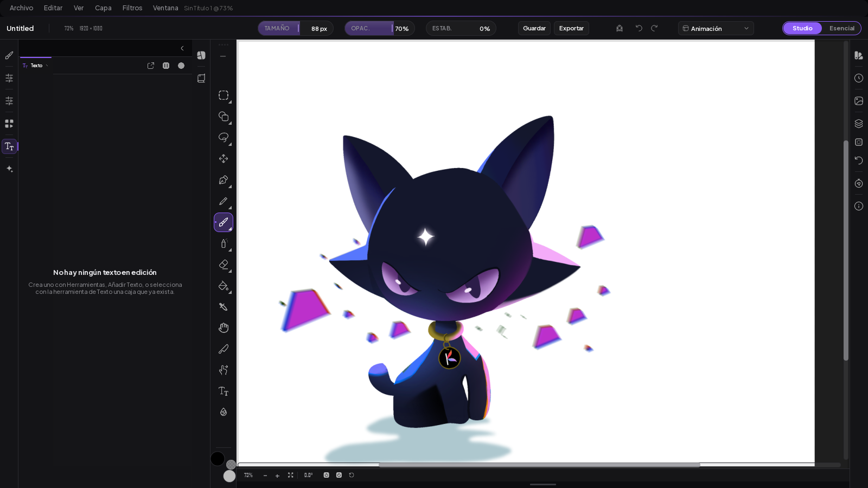
Task: Zoom out with the minus button in bottom bar
Action: [265, 476]
